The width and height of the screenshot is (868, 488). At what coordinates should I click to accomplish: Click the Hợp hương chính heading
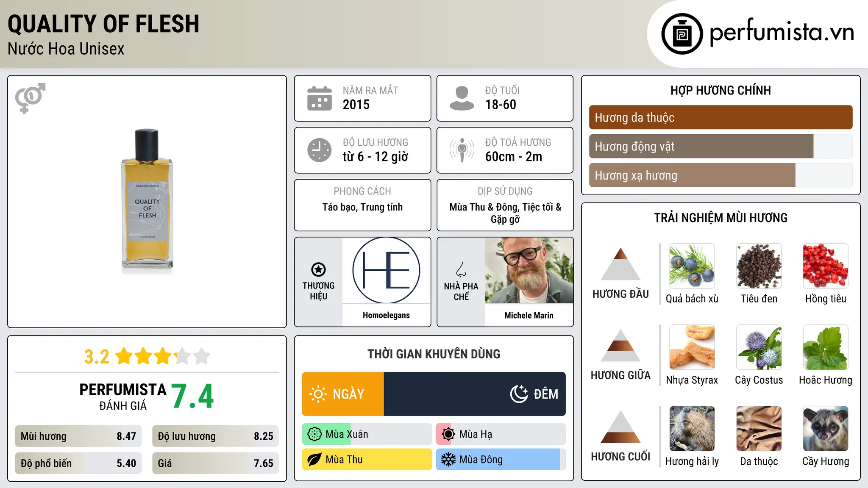721,90
